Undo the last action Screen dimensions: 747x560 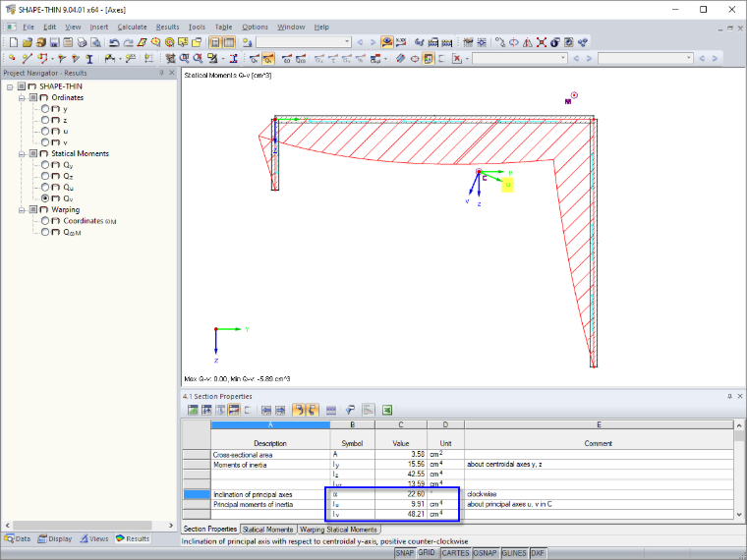click(x=114, y=42)
